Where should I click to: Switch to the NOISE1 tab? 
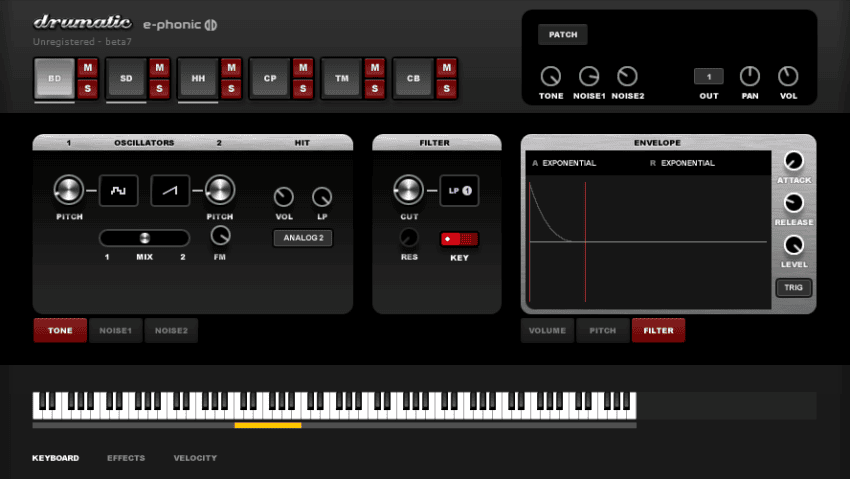[x=115, y=331]
